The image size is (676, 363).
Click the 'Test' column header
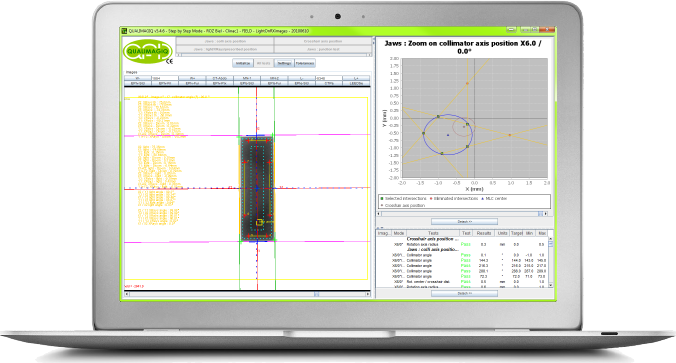tap(466, 233)
